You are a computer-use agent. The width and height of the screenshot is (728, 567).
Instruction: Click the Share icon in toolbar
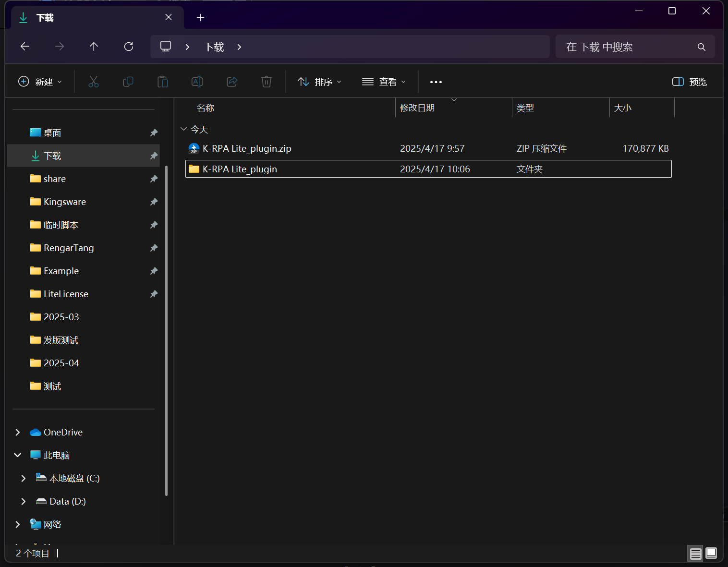coord(232,82)
